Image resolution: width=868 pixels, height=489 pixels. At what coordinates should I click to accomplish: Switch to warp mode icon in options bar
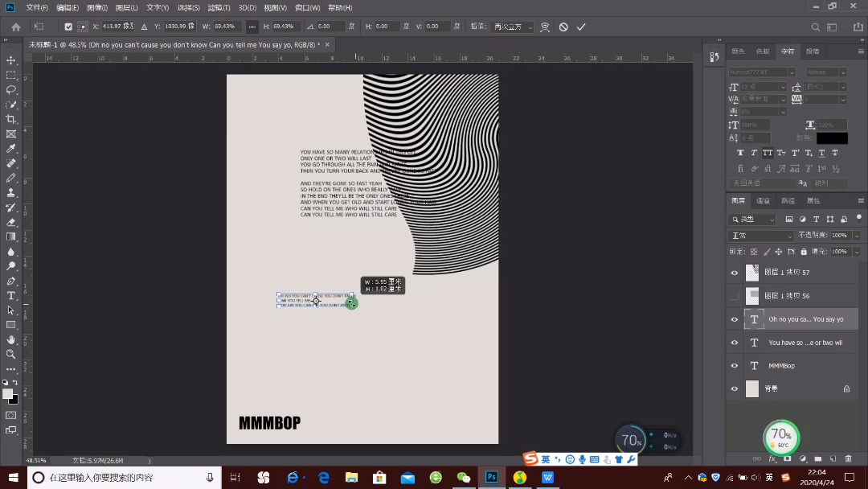[545, 27]
